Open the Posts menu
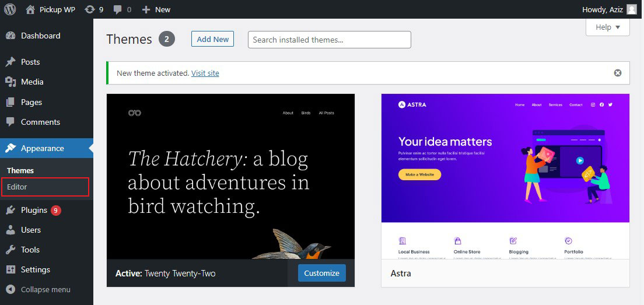Image resolution: width=644 pixels, height=305 pixels. point(30,62)
